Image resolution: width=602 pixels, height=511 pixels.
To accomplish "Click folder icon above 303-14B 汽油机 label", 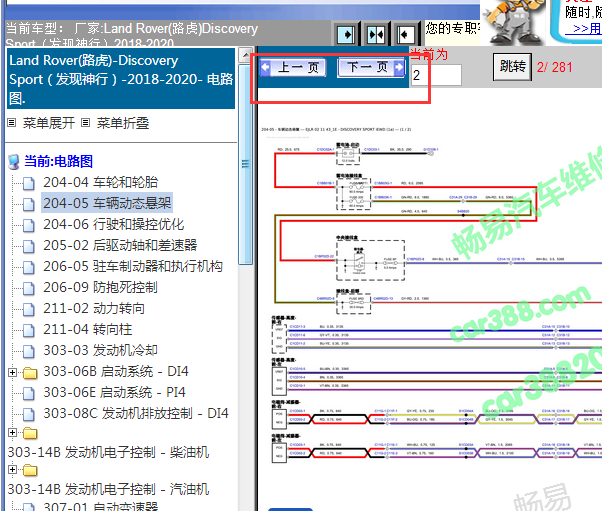I will click(x=30, y=470).
